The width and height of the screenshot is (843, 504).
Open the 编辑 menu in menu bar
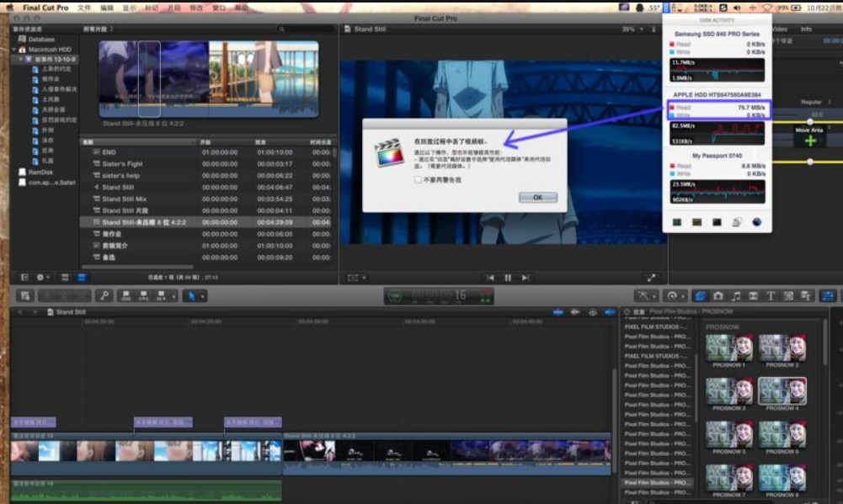pyautogui.click(x=107, y=7)
